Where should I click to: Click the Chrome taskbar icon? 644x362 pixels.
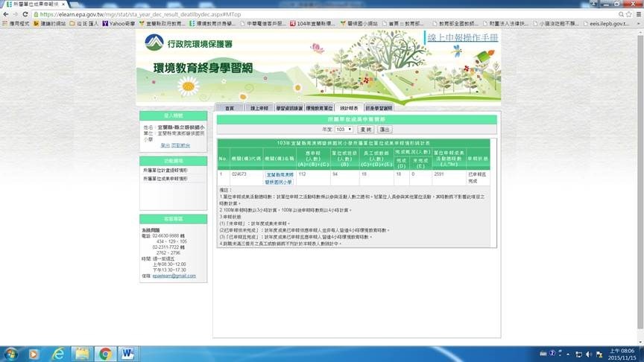(104, 353)
